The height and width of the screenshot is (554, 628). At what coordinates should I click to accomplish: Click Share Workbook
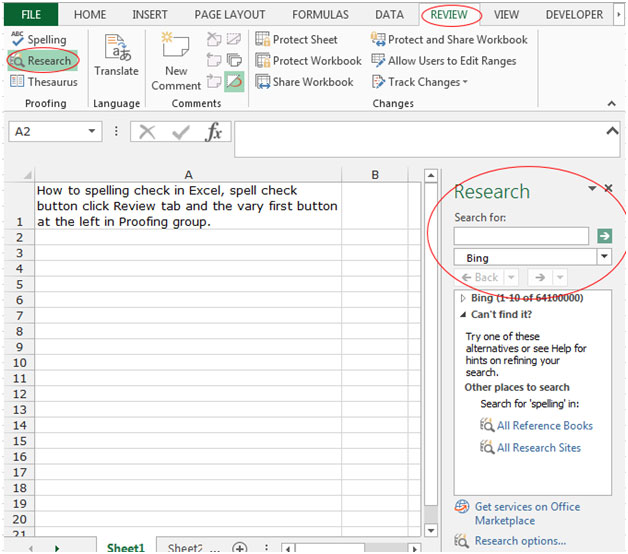pos(304,82)
